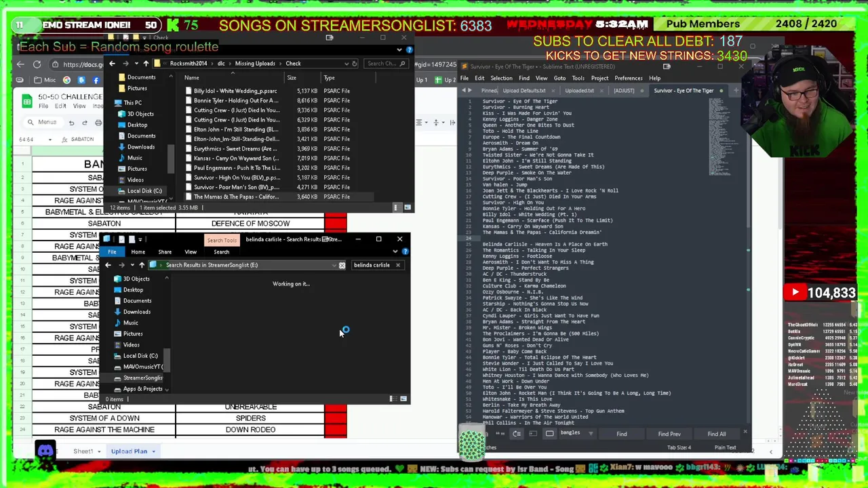This screenshot has width=868, height=488.
Task: Click 'Plain Text' syntax selector
Action: (725, 447)
